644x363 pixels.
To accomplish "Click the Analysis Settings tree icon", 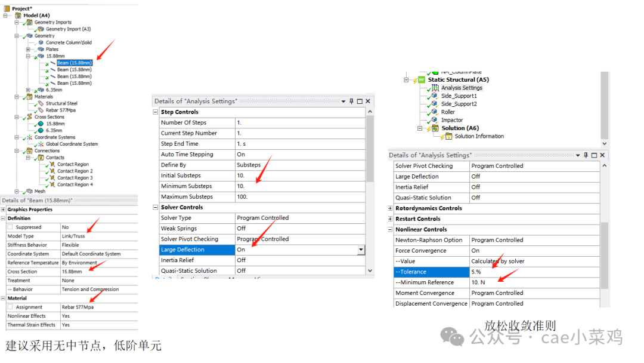I will tap(435, 88).
